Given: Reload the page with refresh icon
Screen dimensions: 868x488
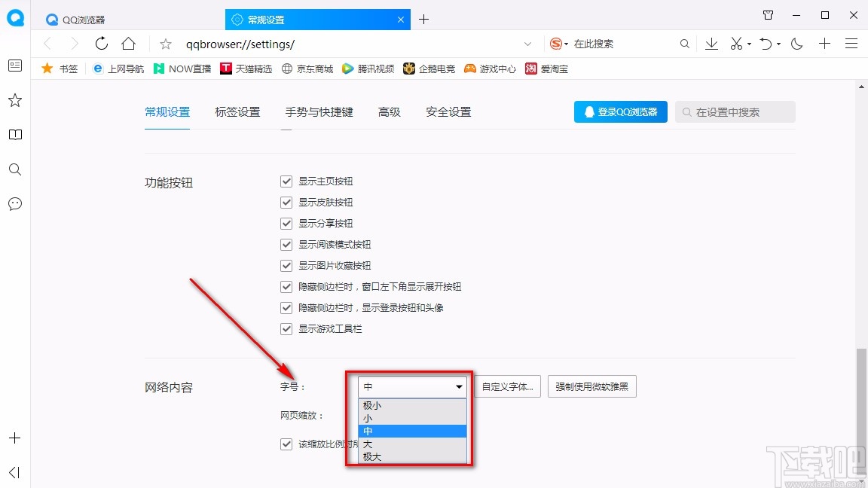Looking at the screenshot, I should 102,44.
